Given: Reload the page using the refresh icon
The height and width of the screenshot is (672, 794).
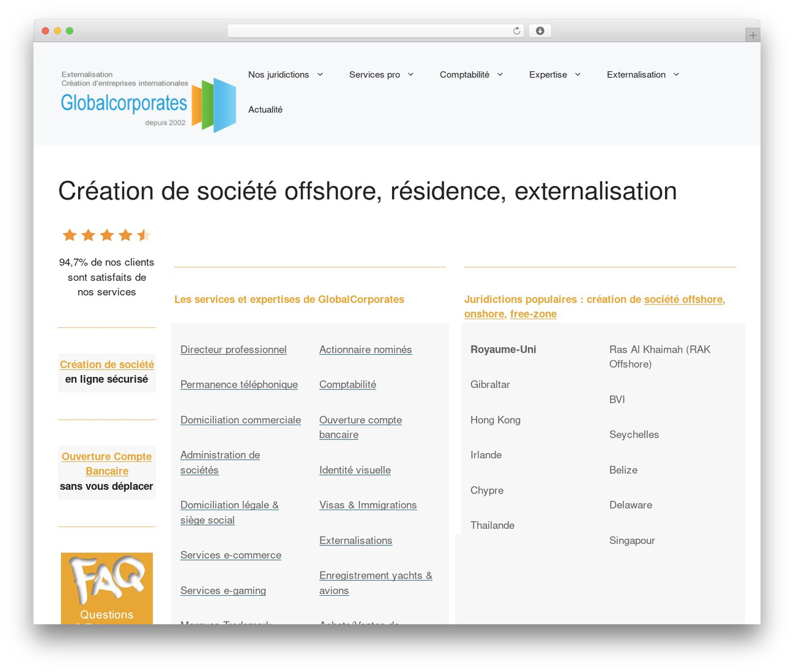Looking at the screenshot, I should click(517, 31).
